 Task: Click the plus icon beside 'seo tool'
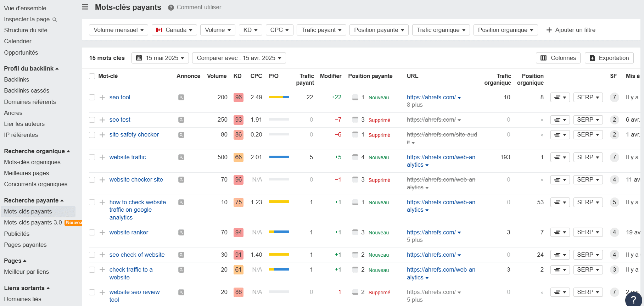102,97
